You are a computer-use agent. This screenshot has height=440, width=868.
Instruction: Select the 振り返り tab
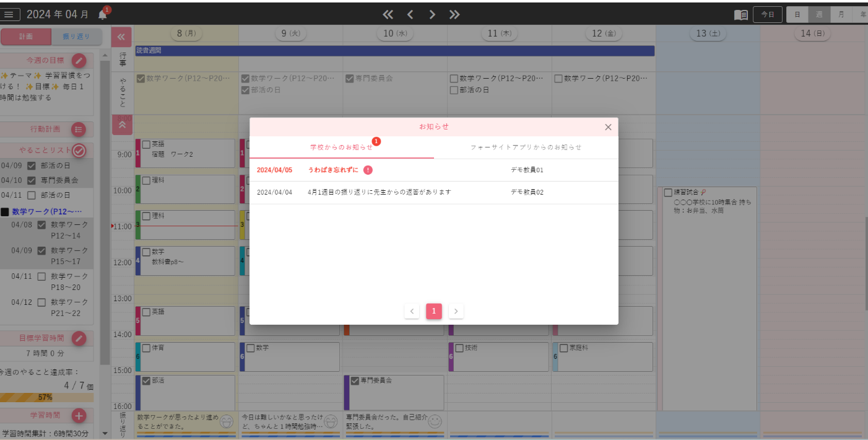point(77,37)
